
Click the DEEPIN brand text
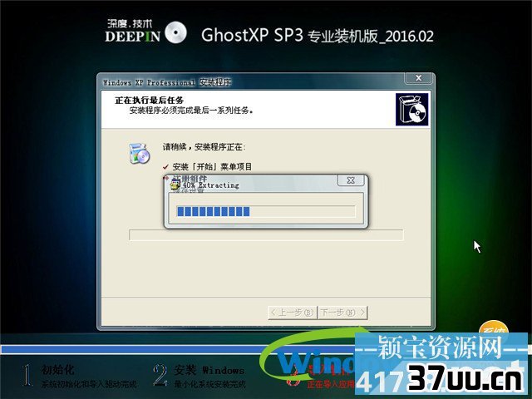tap(132, 37)
